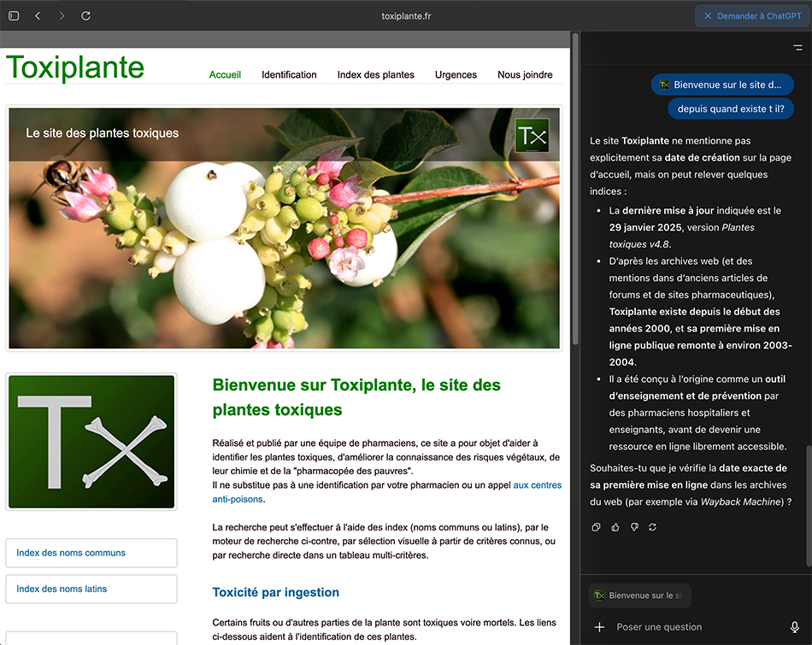Image resolution: width=812 pixels, height=645 pixels.
Task: Toggle the browser sidebar icon
Action: [14, 16]
